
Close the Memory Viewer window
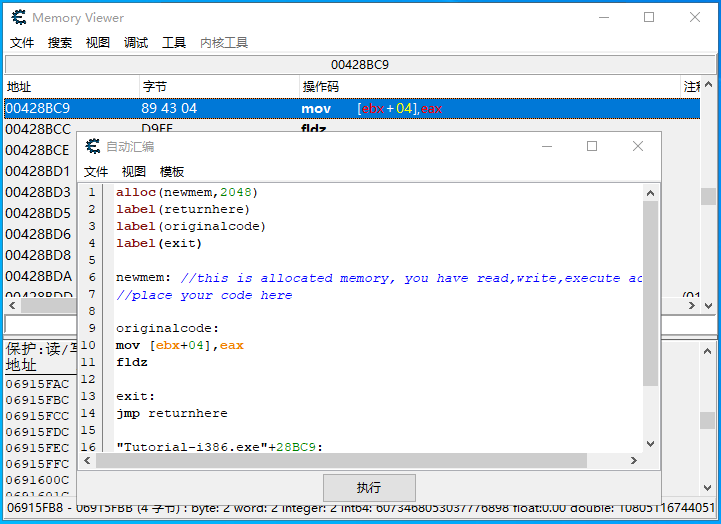pyautogui.click(x=695, y=17)
